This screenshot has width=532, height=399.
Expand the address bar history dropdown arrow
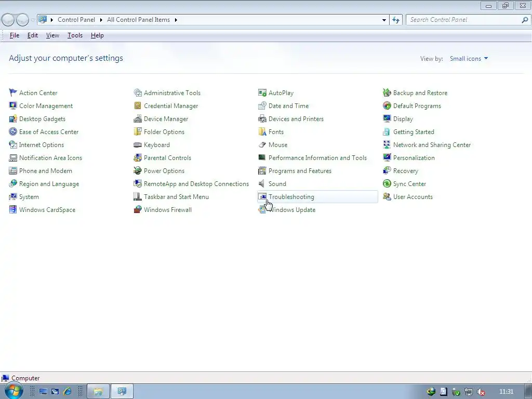[x=384, y=20]
